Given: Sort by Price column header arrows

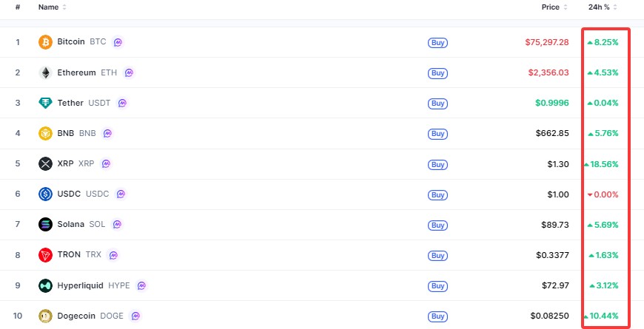Looking at the screenshot, I should click(x=566, y=7).
